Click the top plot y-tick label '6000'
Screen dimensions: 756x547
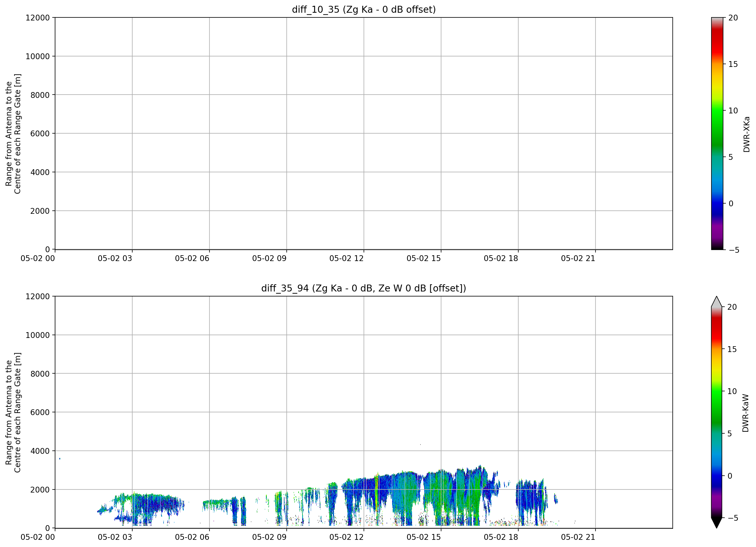(40, 134)
